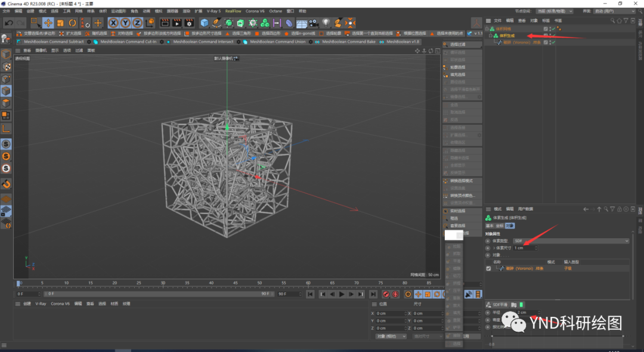Open the SDF voxel type dropdown
The height and width of the screenshot is (352, 644).
click(x=571, y=241)
